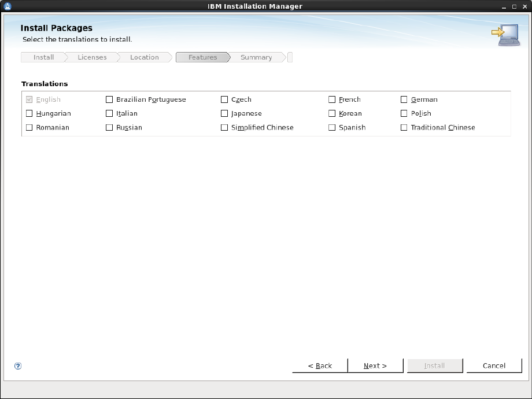Viewport: 532px width, 399px height.
Task: Select the Features wizard step
Action: pos(203,57)
